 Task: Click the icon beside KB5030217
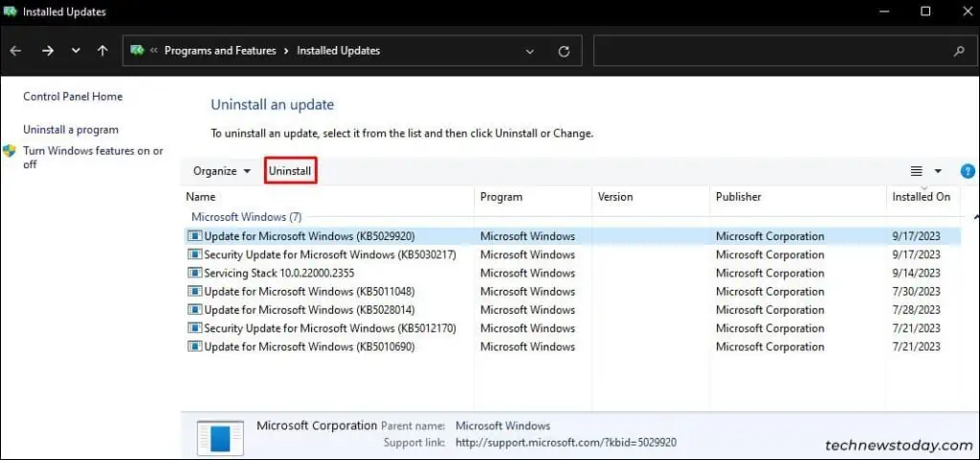[x=195, y=254]
